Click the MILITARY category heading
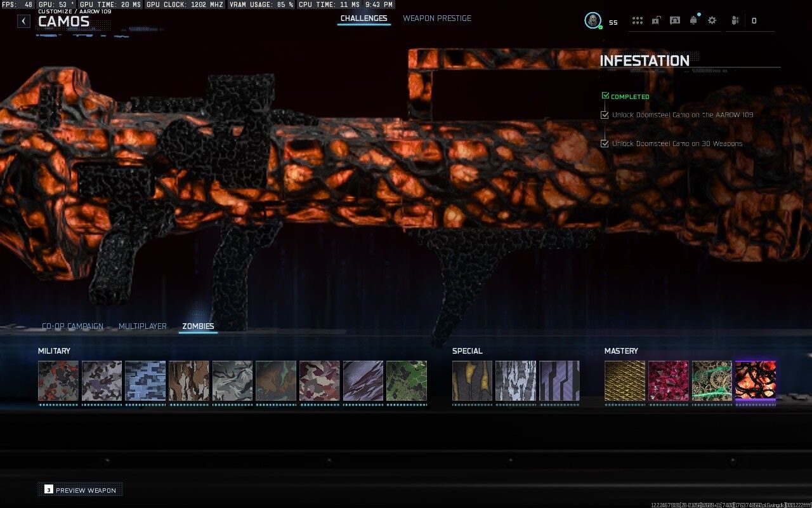The width and height of the screenshot is (812, 508). pos(54,351)
